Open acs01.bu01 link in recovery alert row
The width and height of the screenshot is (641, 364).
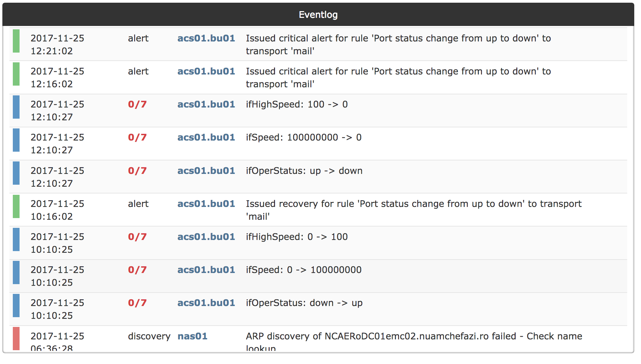(206, 204)
